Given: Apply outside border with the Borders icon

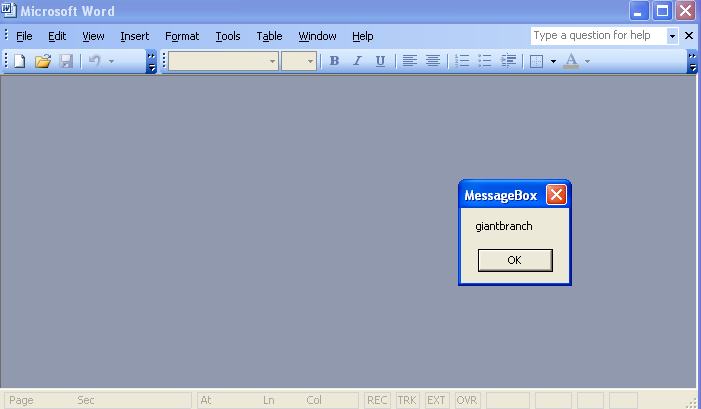Looking at the screenshot, I should click(x=536, y=61).
